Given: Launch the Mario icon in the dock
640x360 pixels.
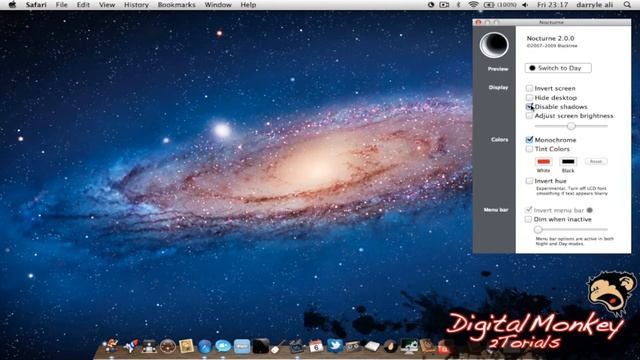Looking at the screenshot, I should coord(111,346).
